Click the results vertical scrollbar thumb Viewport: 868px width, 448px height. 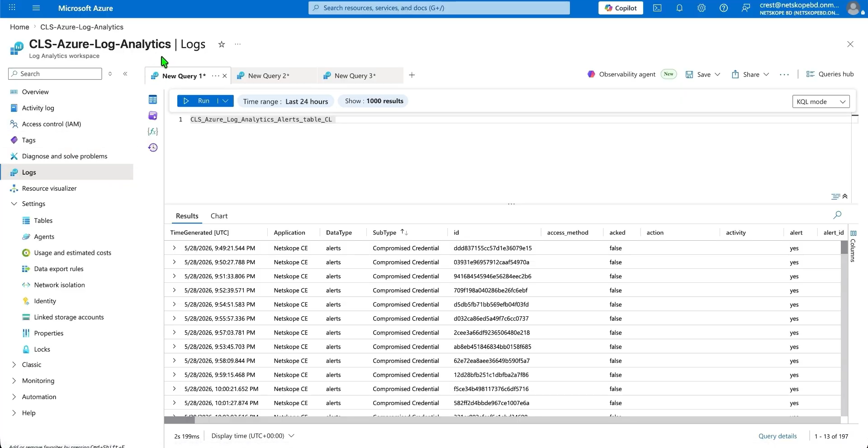coord(844,247)
